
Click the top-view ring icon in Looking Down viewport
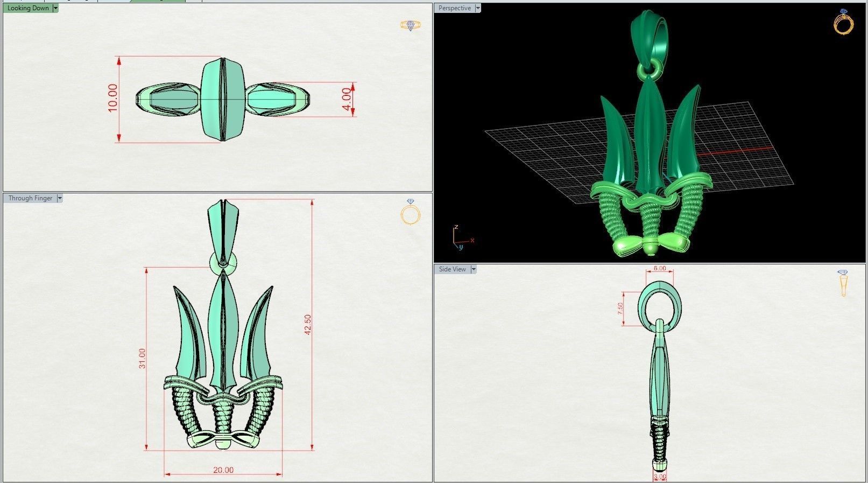(x=411, y=25)
